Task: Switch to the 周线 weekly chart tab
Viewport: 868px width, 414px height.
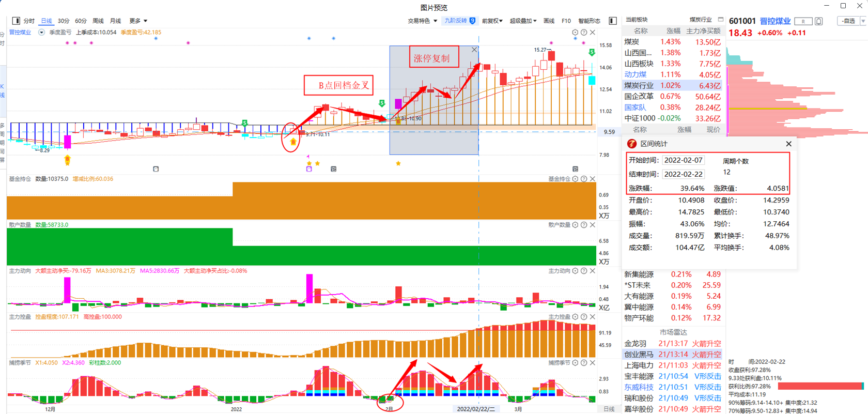Action: 98,21
